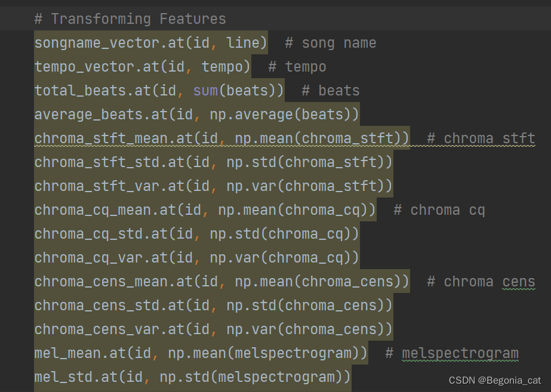Image resolution: width=551 pixels, height=392 pixels.
Task: Click the # chroma cq comment
Action: [439, 209]
